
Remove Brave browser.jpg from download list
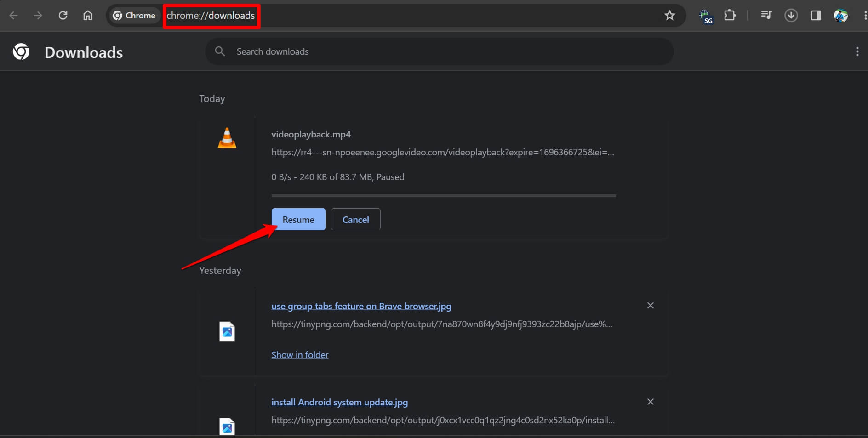tap(650, 306)
